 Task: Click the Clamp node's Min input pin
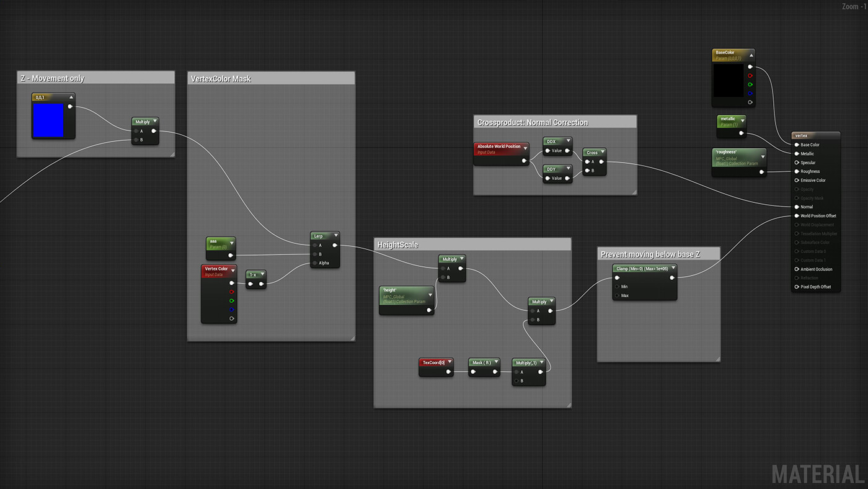pyautogui.click(x=617, y=287)
